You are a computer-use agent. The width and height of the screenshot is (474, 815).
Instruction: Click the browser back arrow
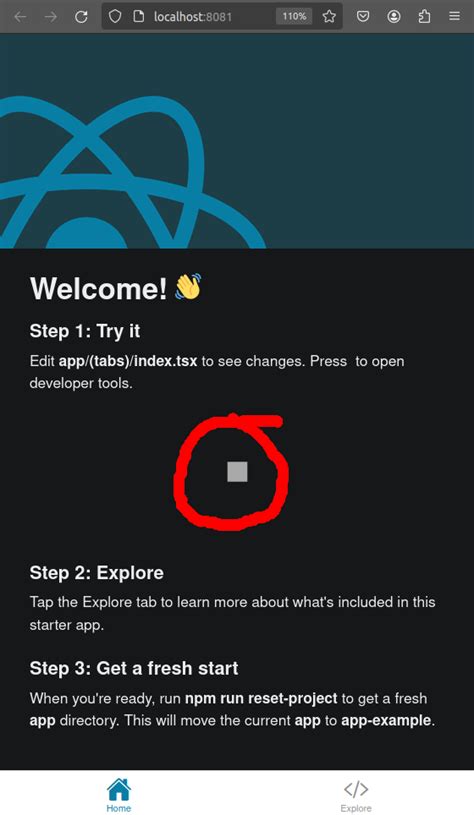tap(20, 17)
